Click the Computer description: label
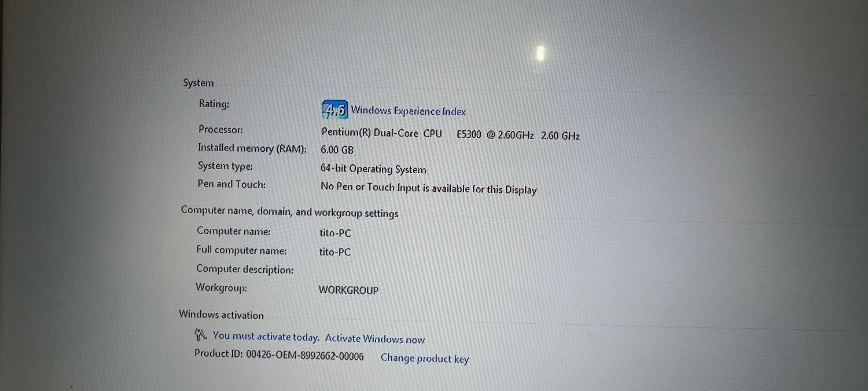868x391 pixels. point(245,269)
